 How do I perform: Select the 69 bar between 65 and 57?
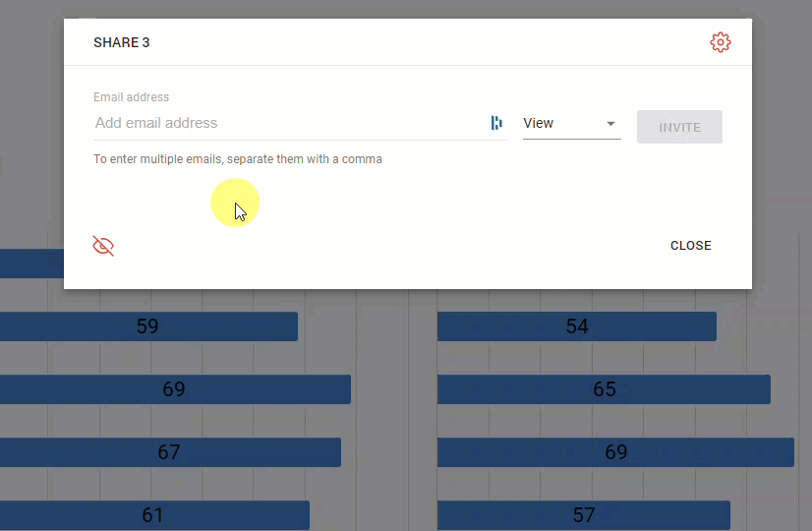615,452
